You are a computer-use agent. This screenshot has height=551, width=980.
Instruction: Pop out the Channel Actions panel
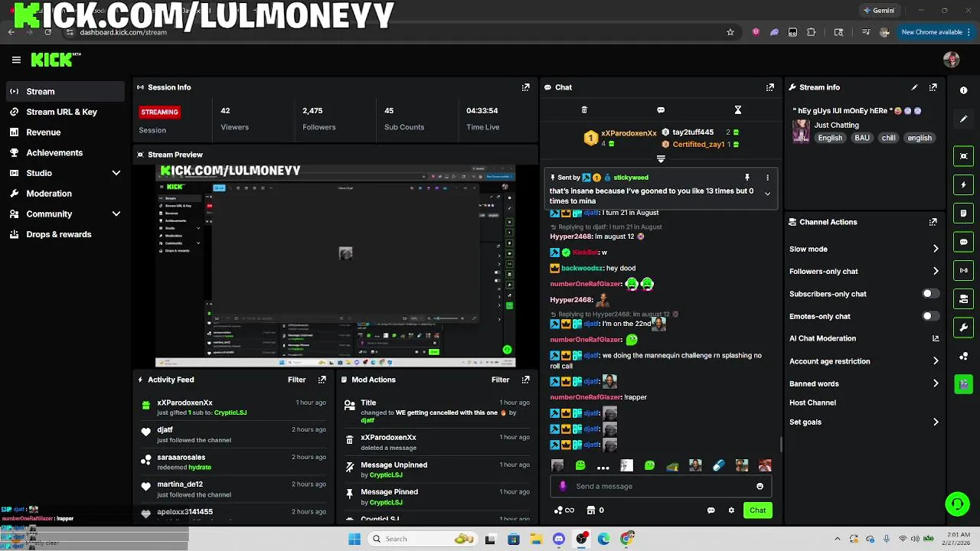tap(933, 222)
